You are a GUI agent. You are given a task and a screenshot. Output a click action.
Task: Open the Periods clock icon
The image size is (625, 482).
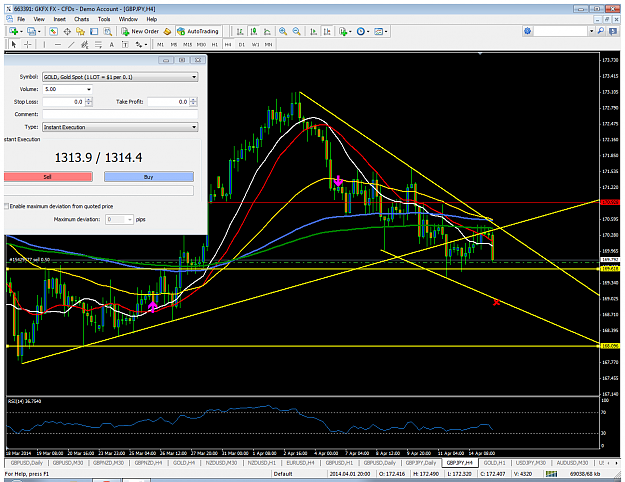click(361, 31)
